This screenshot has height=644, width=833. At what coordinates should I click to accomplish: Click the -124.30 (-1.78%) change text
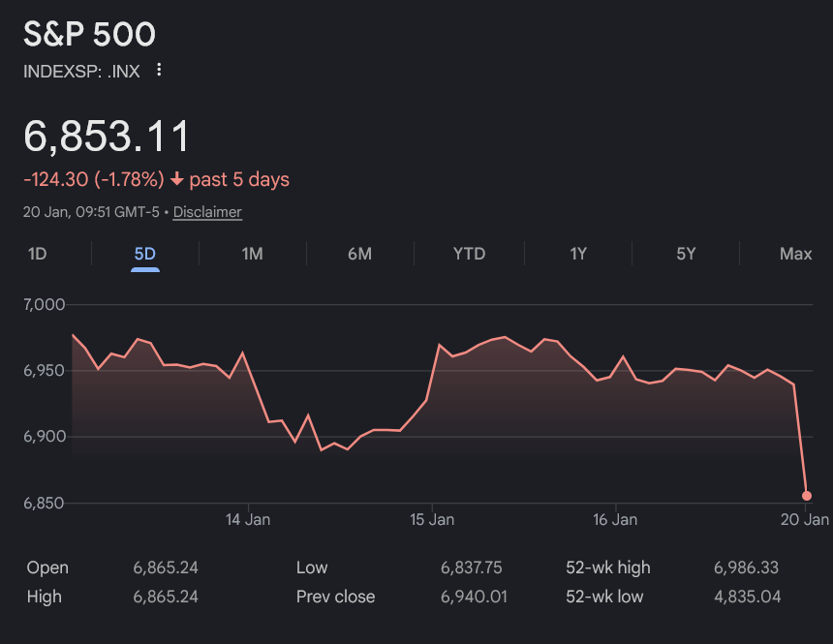coord(94,179)
